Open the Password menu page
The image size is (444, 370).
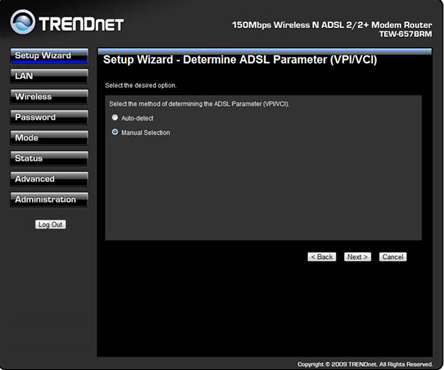[x=49, y=117]
